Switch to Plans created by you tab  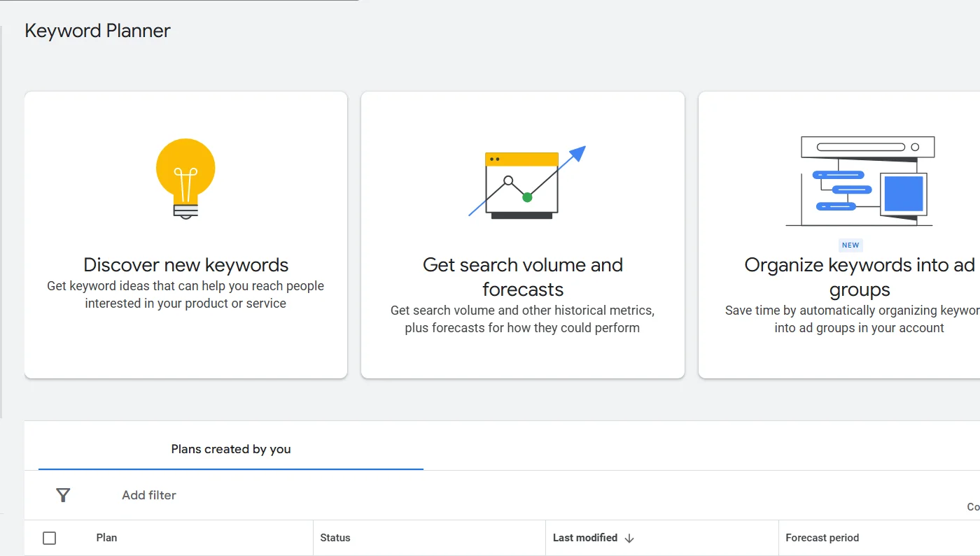point(231,449)
